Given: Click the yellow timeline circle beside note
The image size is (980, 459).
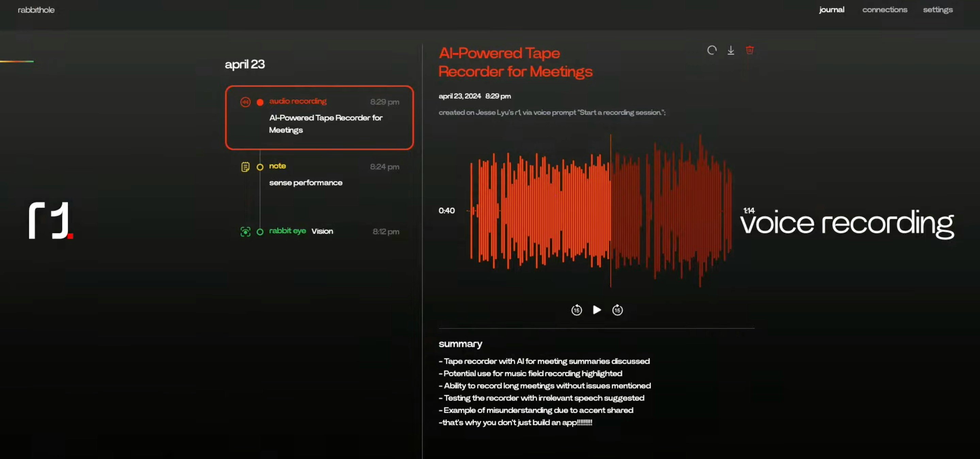Looking at the screenshot, I should pos(260,167).
